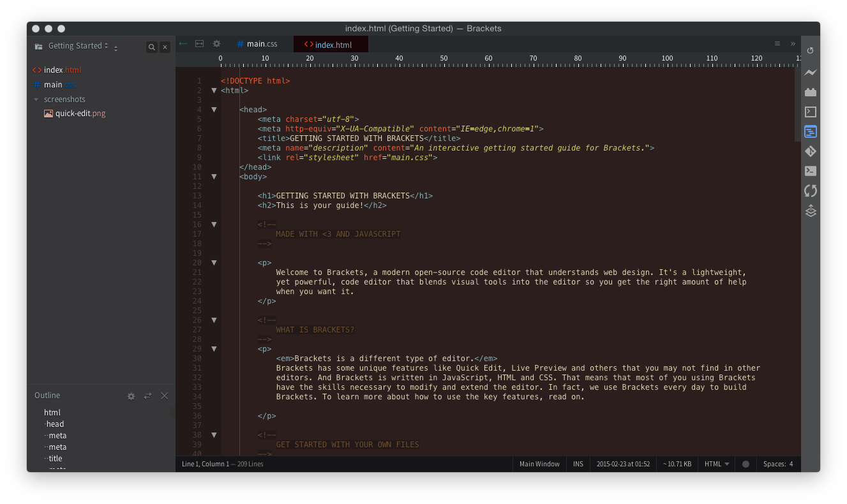Switch to the main.css tab

pyautogui.click(x=257, y=44)
